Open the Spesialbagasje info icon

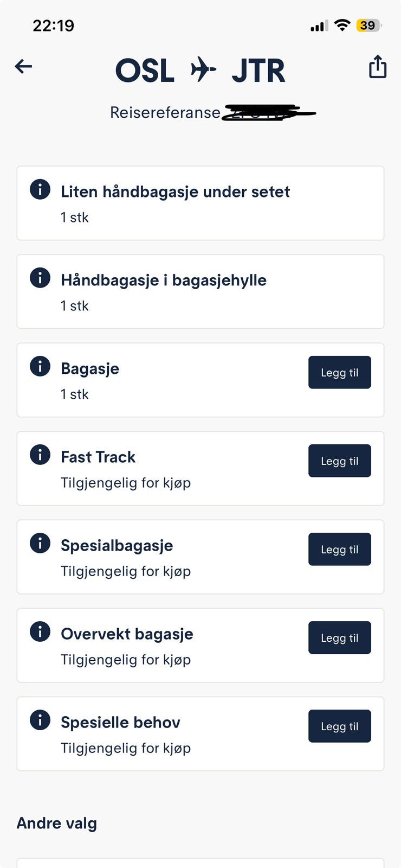point(40,543)
